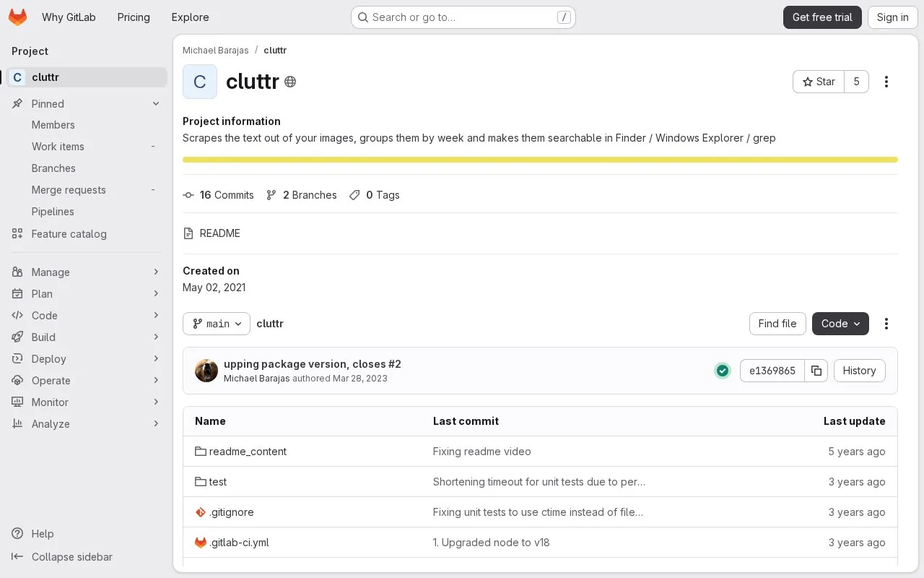Click the History button
This screenshot has width=924, height=578.
pyautogui.click(x=859, y=371)
